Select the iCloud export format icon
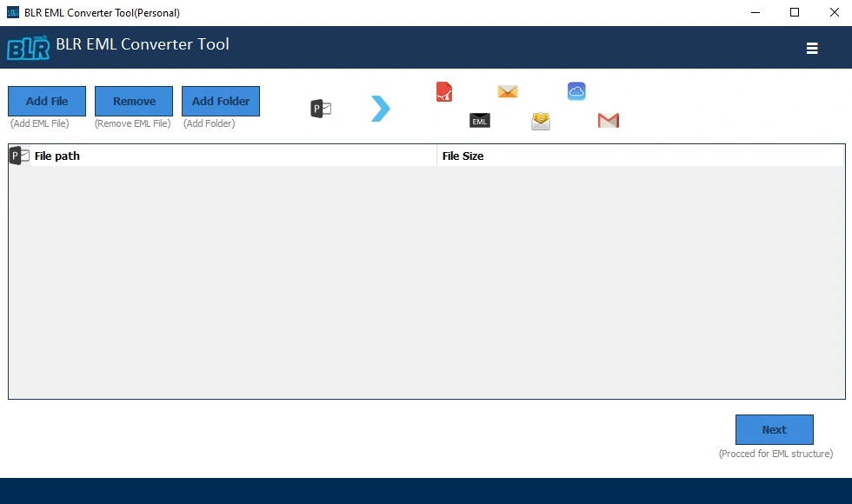This screenshot has width=852, height=504. 576,90
